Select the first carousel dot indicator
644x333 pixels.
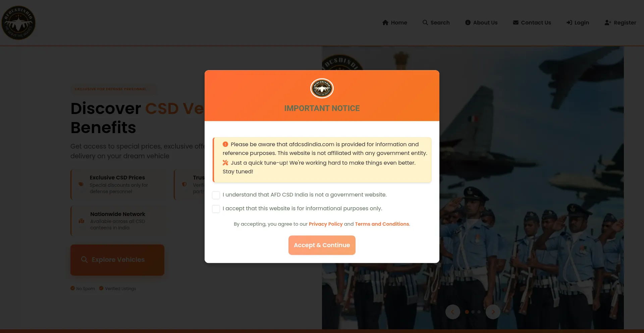(x=467, y=312)
